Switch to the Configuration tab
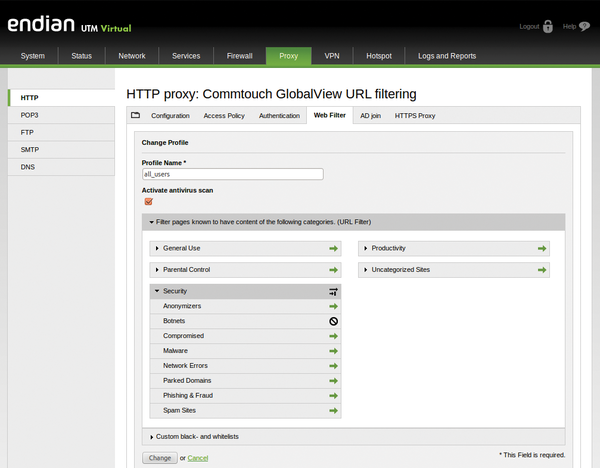The image size is (600, 468). [x=170, y=116]
